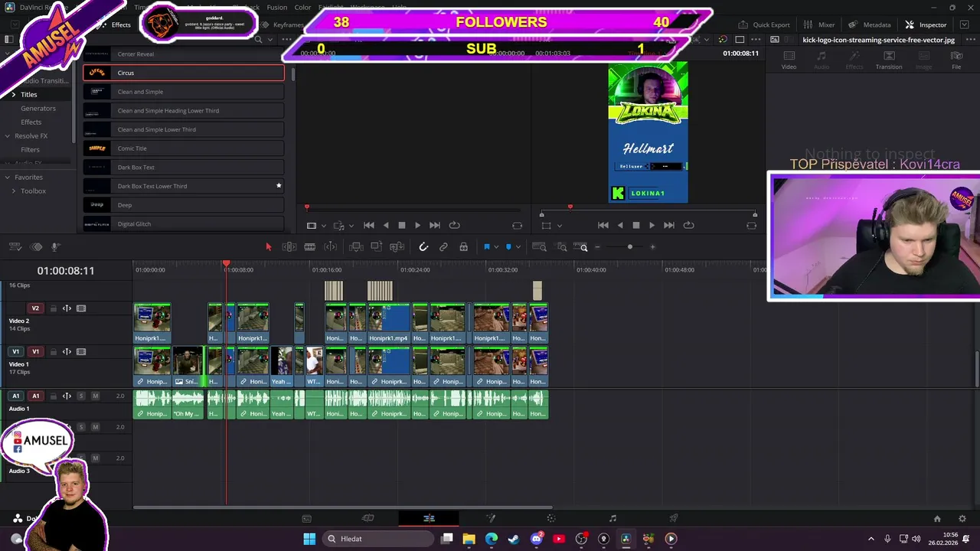Jump to last frame in timeline viewer

(x=668, y=225)
